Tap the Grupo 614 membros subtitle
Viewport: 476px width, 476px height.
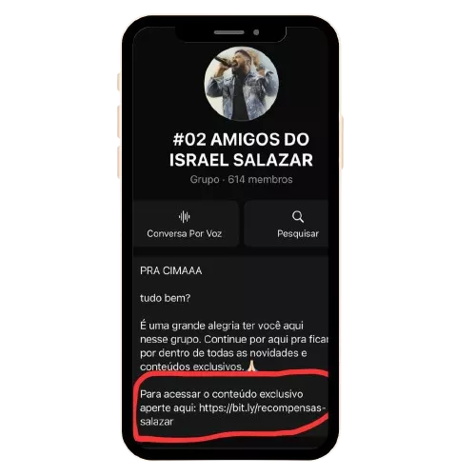(241, 180)
